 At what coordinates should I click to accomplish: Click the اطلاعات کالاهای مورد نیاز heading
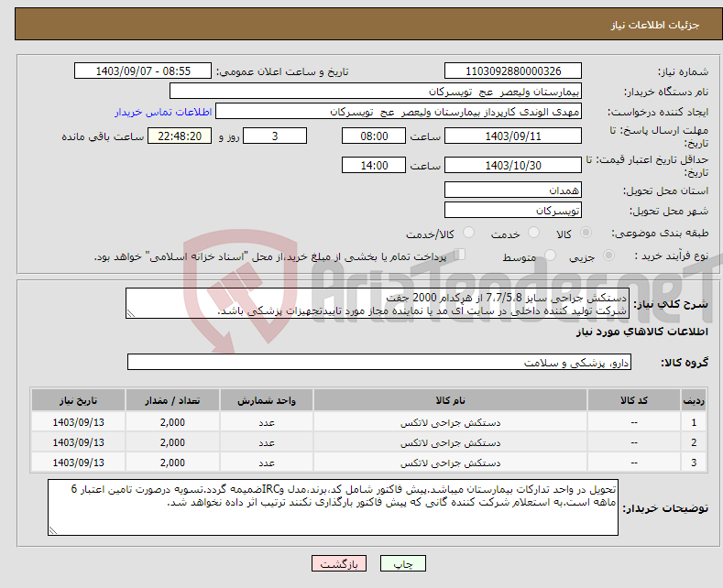tap(641, 332)
